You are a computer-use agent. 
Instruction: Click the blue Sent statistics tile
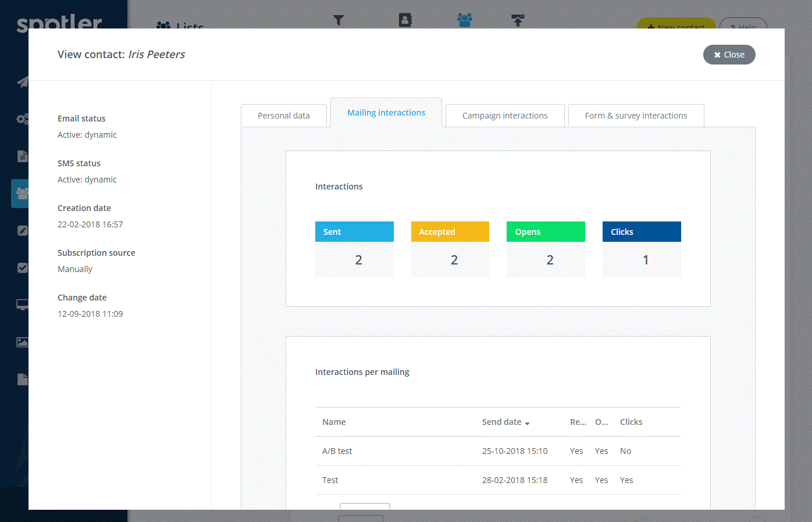click(x=354, y=249)
